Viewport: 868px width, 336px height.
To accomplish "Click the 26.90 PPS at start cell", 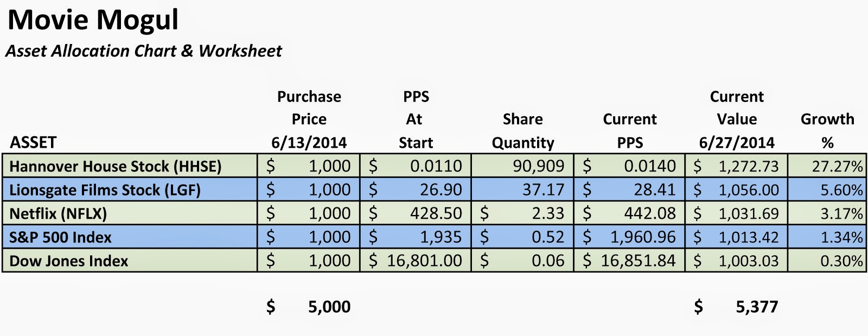I will [x=416, y=189].
